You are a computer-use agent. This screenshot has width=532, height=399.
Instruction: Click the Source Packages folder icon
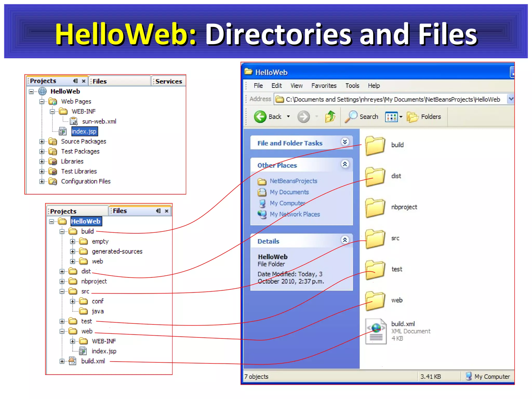click(53, 141)
